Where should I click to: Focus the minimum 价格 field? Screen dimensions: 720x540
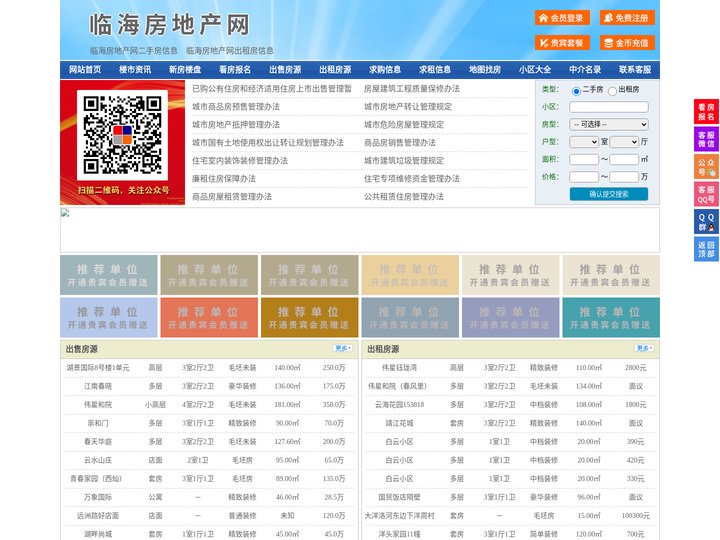(x=584, y=177)
